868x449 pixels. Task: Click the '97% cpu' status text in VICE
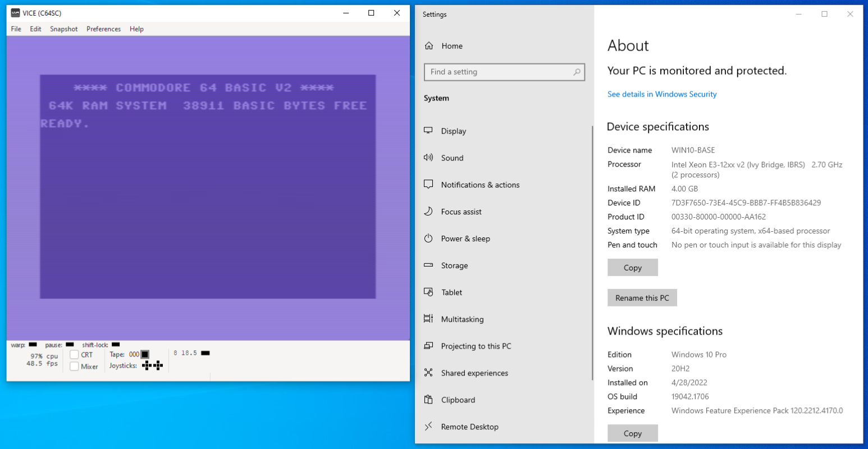click(x=44, y=356)
